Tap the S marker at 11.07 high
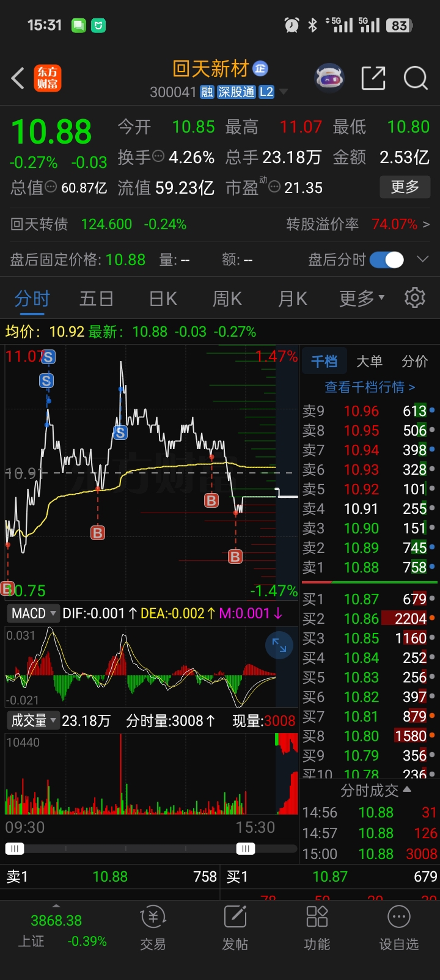Viewport: 440px width, 980px height. coord(48,357)
